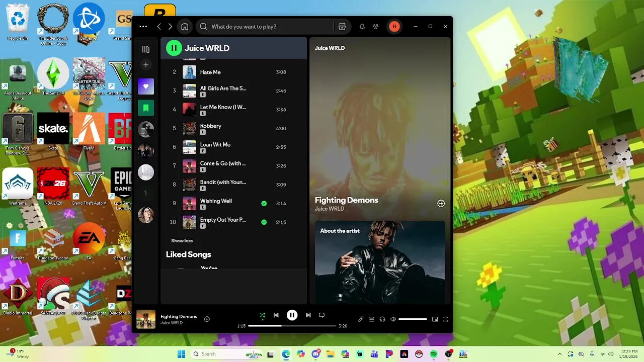
Task: Click the Fighting Demons title in Now Playing panel
Action: (x=347, y=200)
